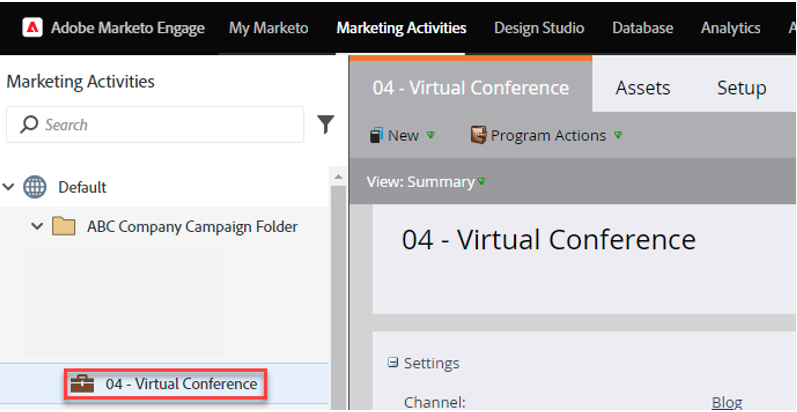Image resolution: width=797 pixels, height=412 pixels.
Task: Click the Default workspace globe icon
Action: pyautogui.click(x=35, y=187)
